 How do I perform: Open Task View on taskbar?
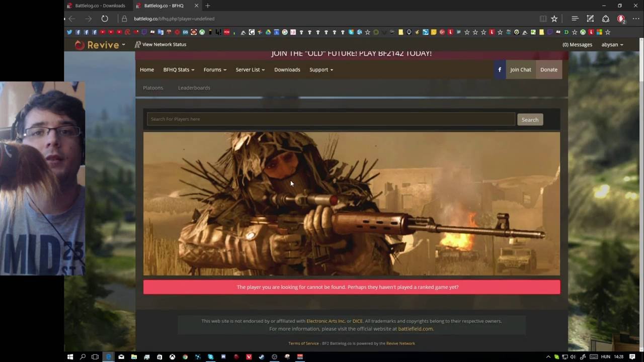[95, 357]
